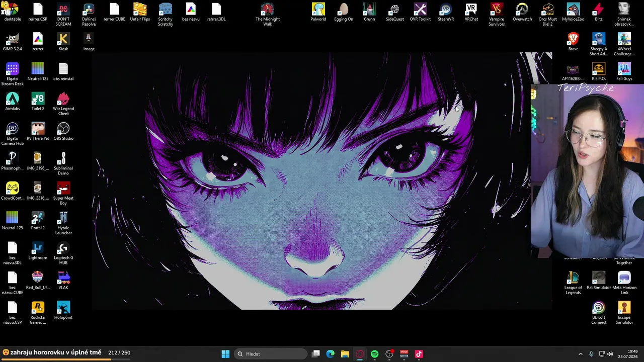Launch SteamVR from the desktop
644x362 pixels.
click(446, 13)
